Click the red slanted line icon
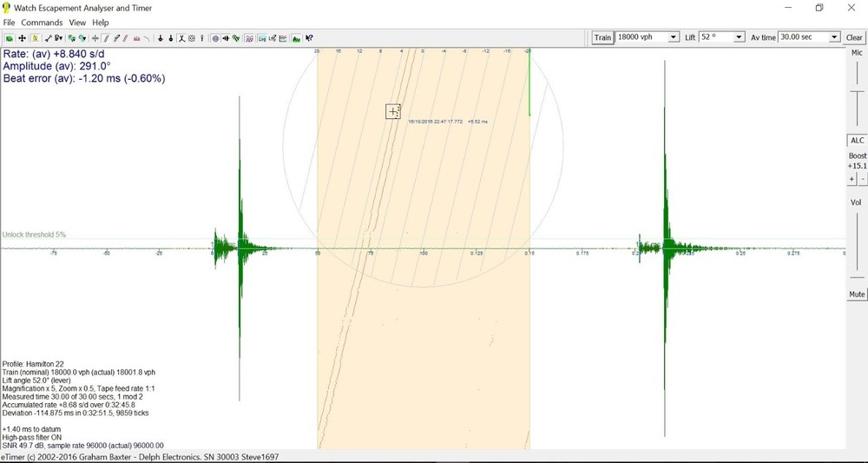 click(x=126, y=38)
